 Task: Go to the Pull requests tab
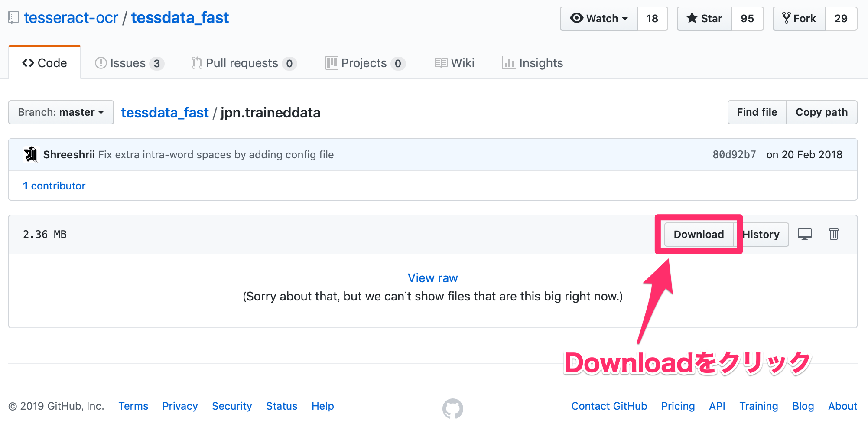click(x=244, y=63)
